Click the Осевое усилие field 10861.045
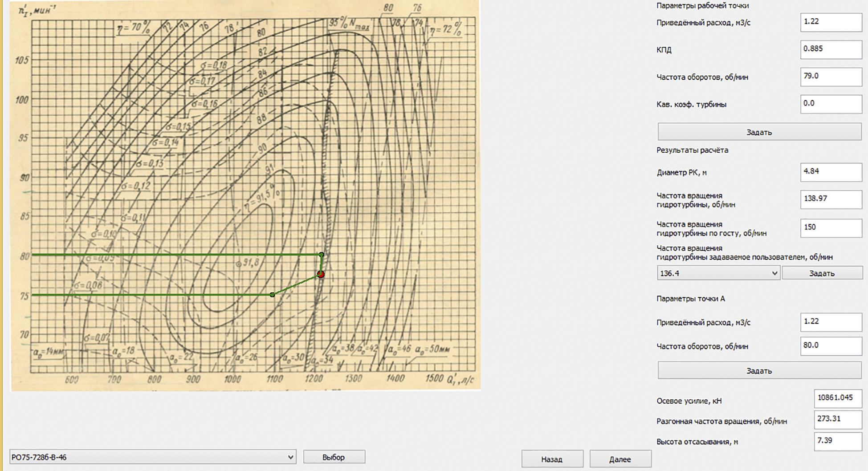 838,398
